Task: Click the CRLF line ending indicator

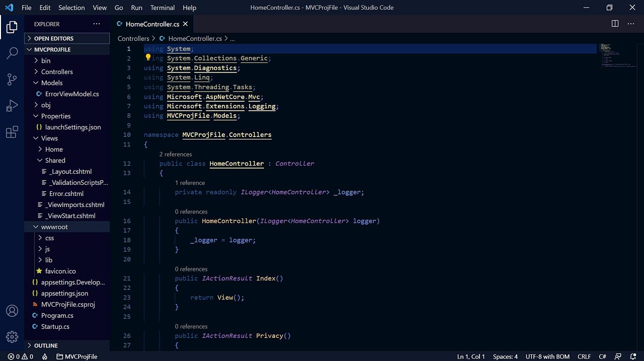Action: tap(584, 356)
